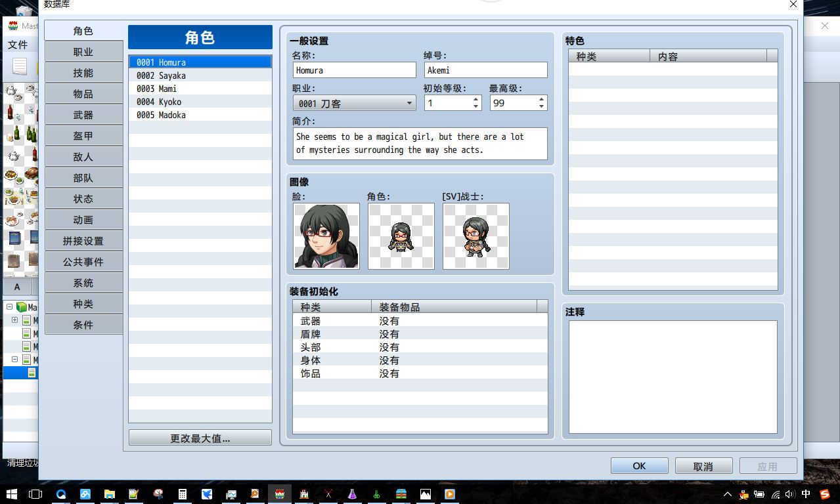Click the New Project icon in main toolbar
This screenshot has height=504, width=840.
(x=20, y=66)
